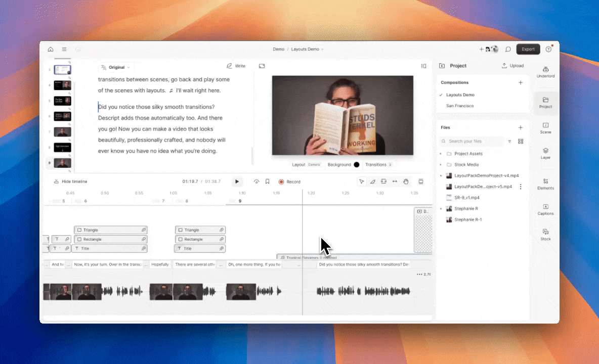Click the script pane vertical scrollbar
The image size is (599, 364).
(252, 156)
